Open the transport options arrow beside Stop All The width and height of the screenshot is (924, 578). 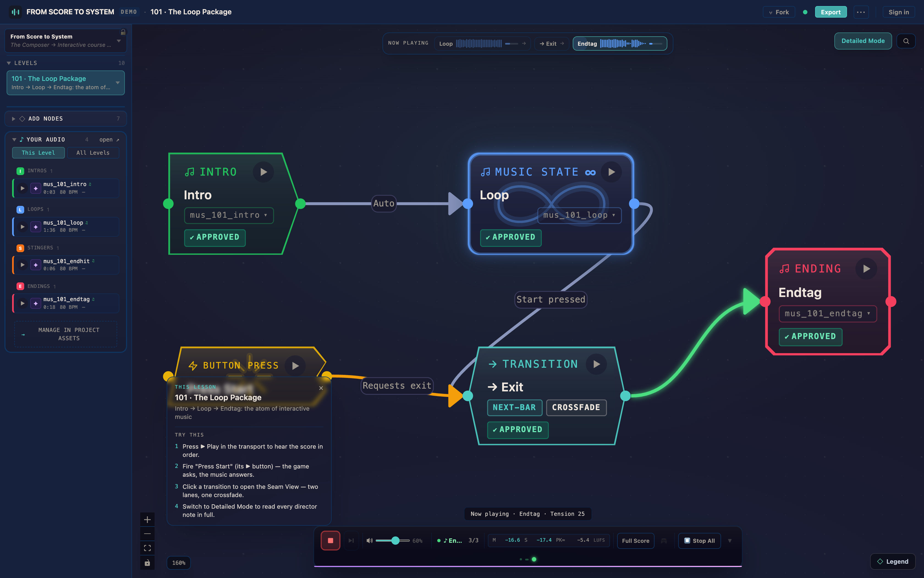(730, 541)
